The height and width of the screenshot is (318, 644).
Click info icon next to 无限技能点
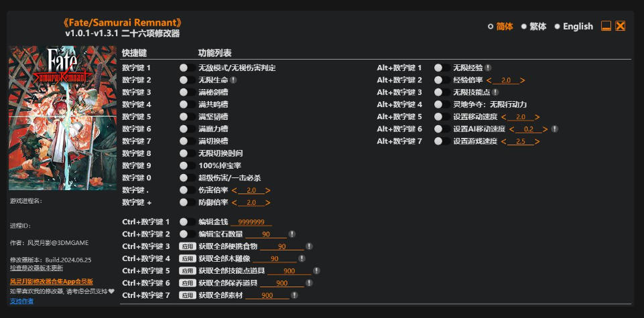coord(495,92)
